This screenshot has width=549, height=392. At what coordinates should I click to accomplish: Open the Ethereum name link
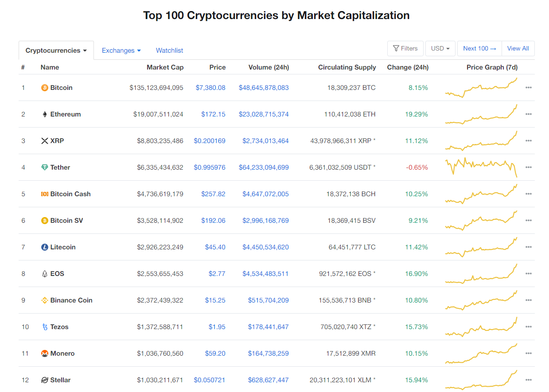[66, 114]
